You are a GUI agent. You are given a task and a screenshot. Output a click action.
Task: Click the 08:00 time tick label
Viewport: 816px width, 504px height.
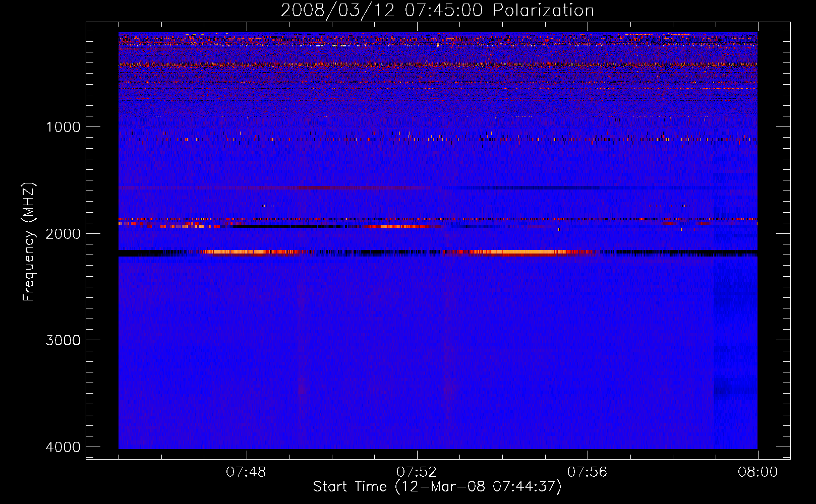(757, 472)
